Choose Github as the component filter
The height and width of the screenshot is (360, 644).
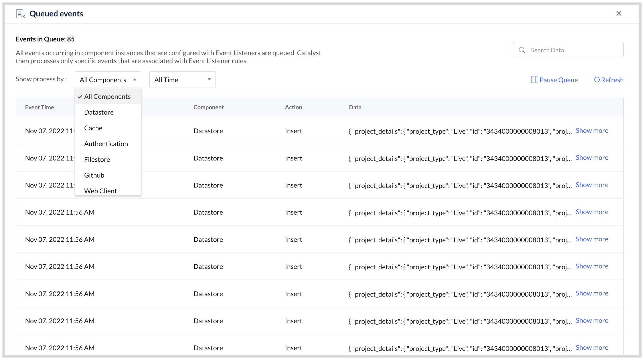[x=94, y=175]
